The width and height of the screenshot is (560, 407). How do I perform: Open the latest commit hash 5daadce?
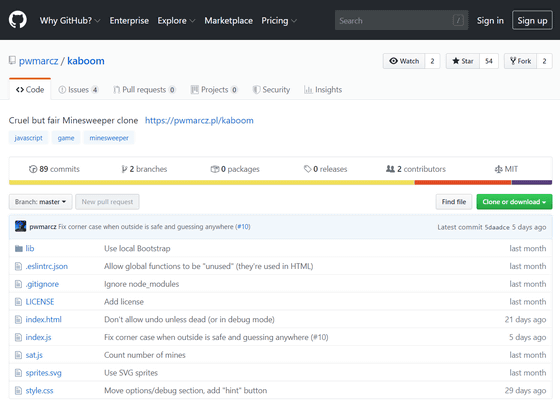pos(497,227)
